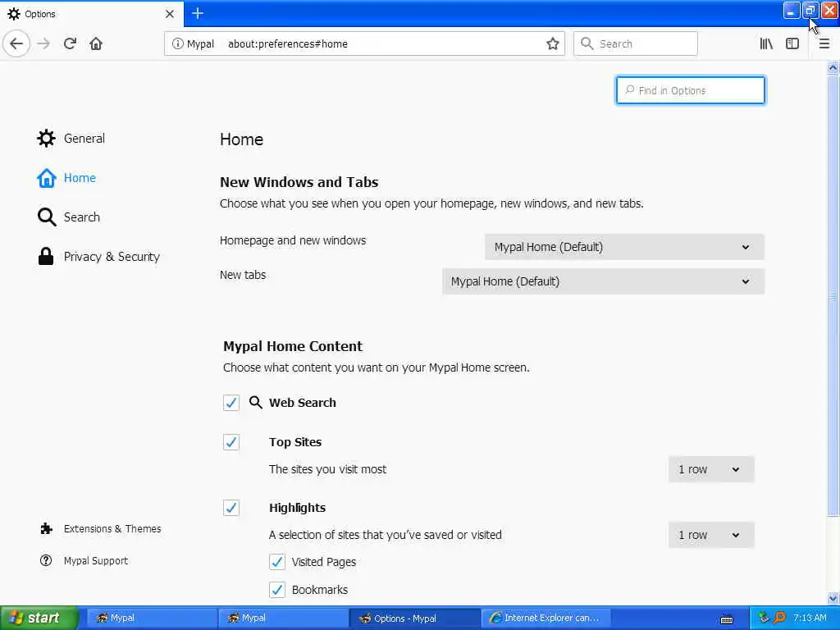This screenshot has height=630, width=840.
Task: Select Home preferences category
Action: pyautogui.click(x=66, y=178)
